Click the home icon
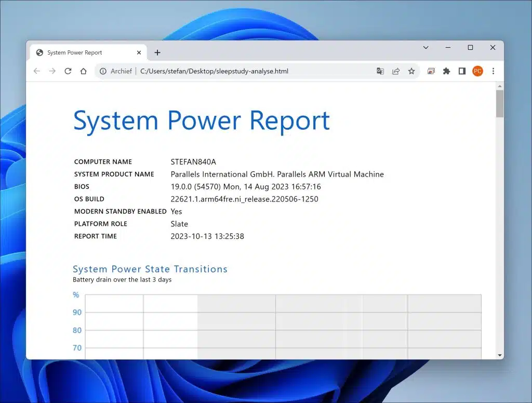Image resolution: width=532 pixels, height=403 pixels. click(84, 71)
